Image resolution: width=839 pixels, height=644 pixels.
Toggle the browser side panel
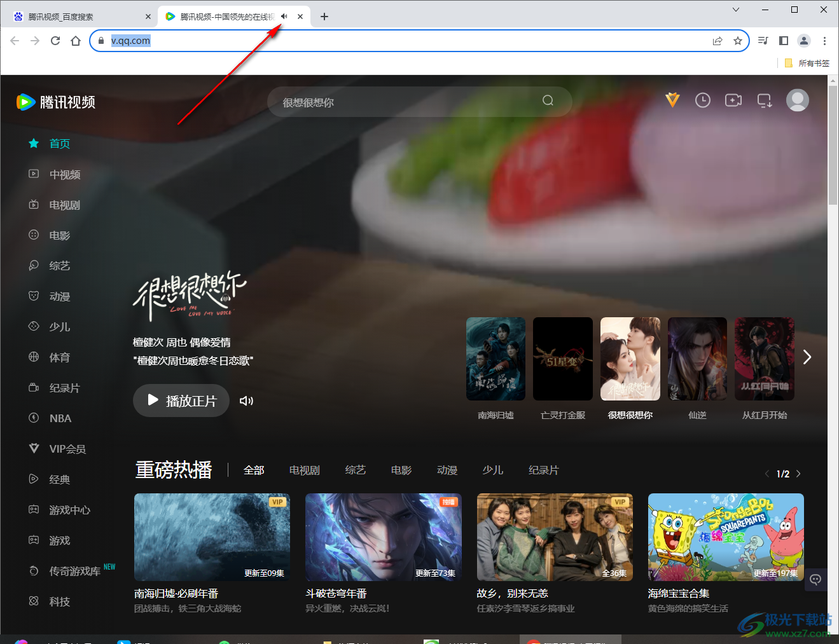click(784, 41)
